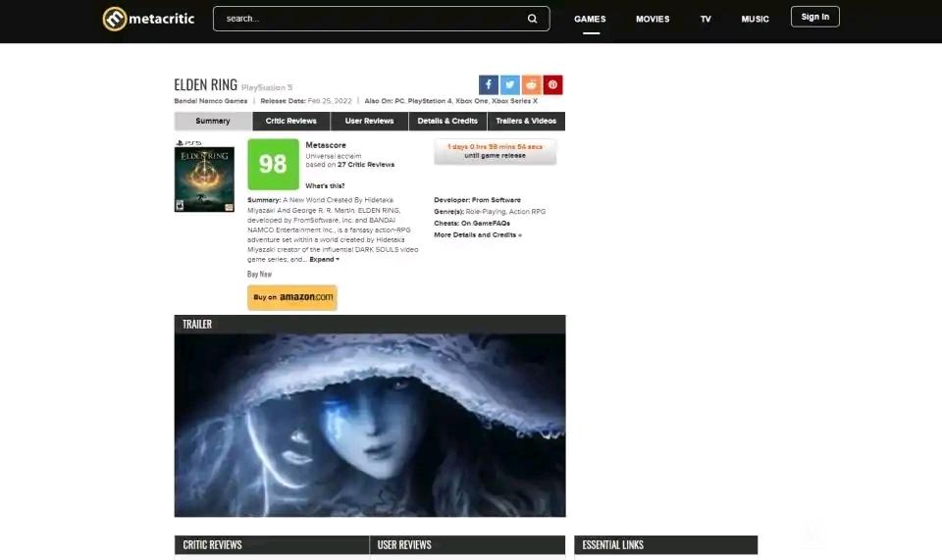Viewport: 942px width, 560px height.
Task: Click the search magnifier icon
Action: [x=532, y=19]
